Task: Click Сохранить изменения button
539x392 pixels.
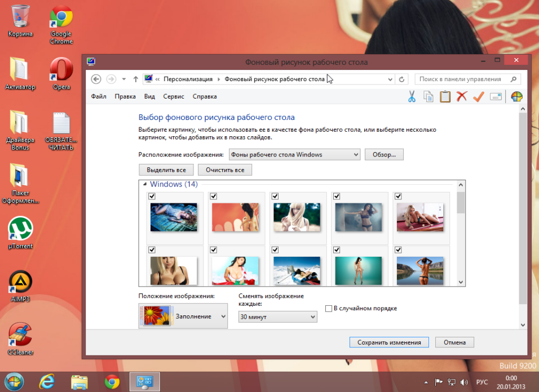Action: (389, 342)
